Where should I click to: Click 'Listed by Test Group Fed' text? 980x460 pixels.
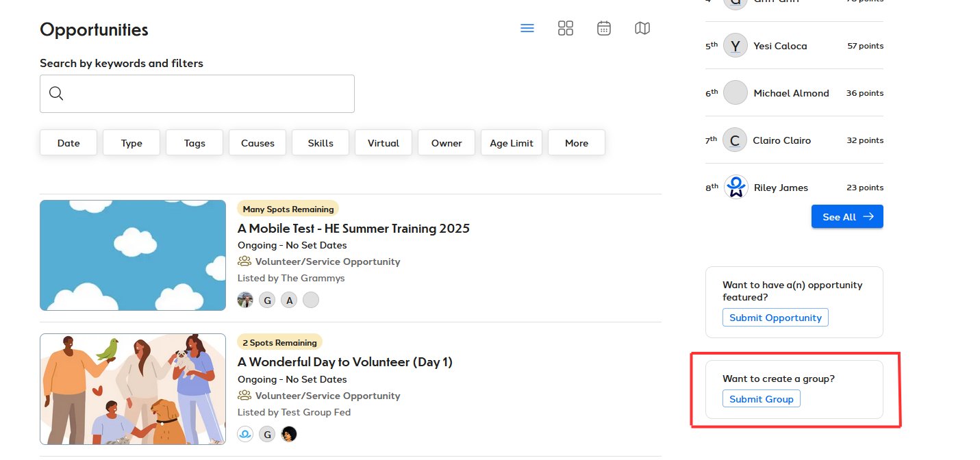click(294, 412)
